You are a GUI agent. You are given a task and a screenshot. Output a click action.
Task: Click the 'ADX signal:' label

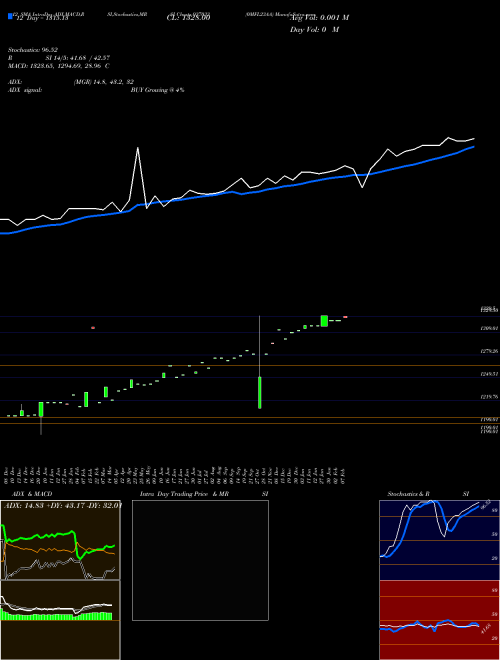pyautogui.click(x=24, y=90)
